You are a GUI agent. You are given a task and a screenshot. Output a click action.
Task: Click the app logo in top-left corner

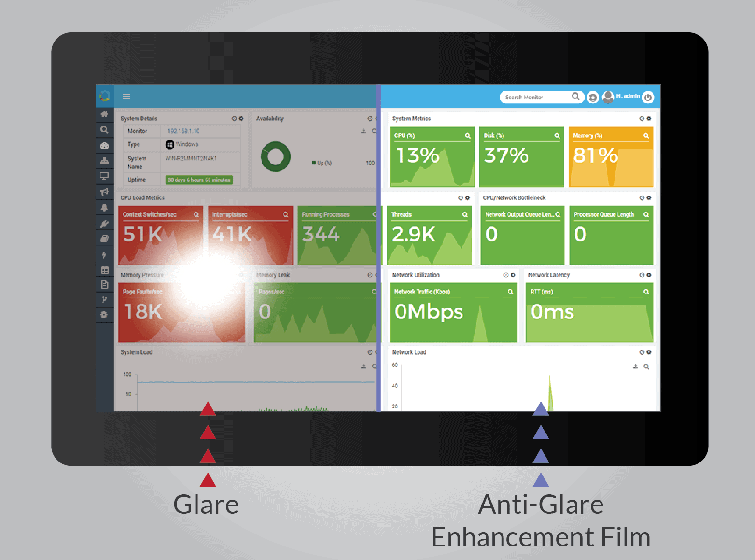tap(105, 96)
